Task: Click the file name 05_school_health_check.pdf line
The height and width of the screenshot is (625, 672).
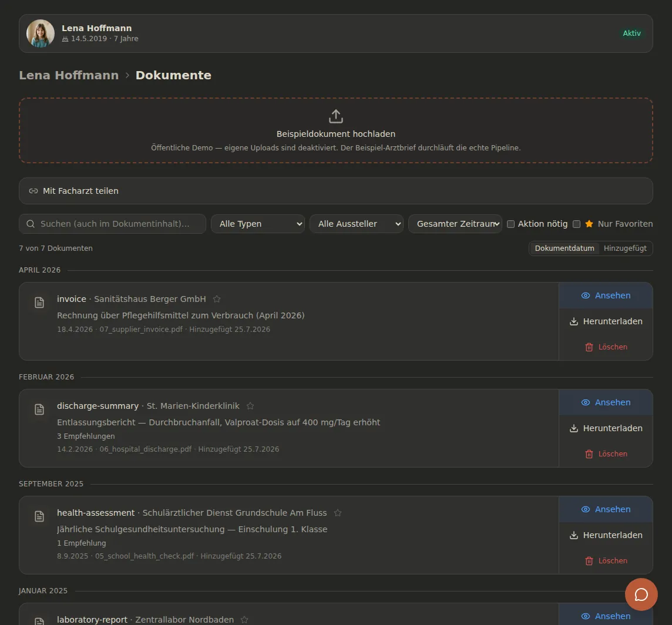Action: tap(169, 556)
